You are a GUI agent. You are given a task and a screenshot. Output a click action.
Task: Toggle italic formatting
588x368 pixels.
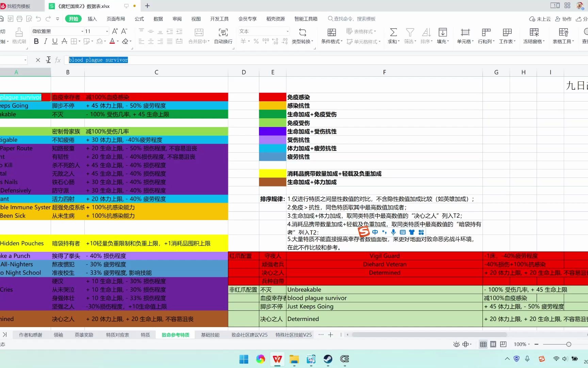pos(45,41)
